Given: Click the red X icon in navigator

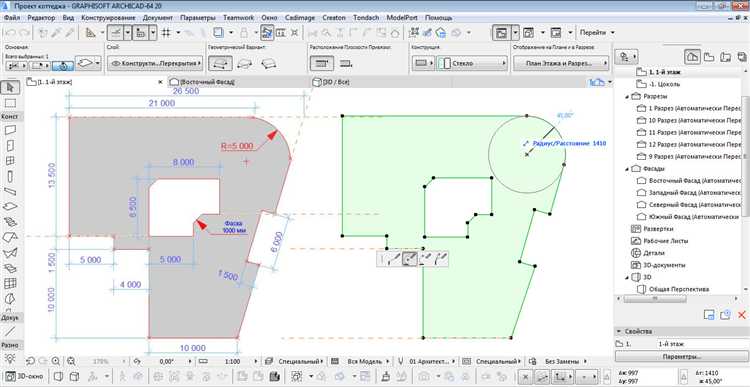Looking at the screenshot, I should coord(741,314).
